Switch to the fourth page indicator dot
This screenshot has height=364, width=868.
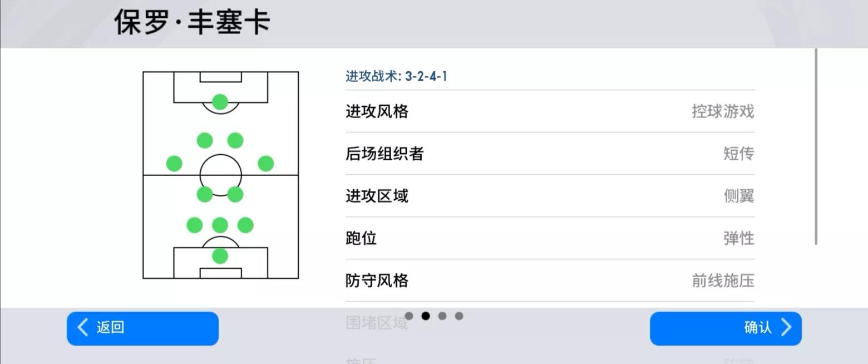[x=459, y=316]
